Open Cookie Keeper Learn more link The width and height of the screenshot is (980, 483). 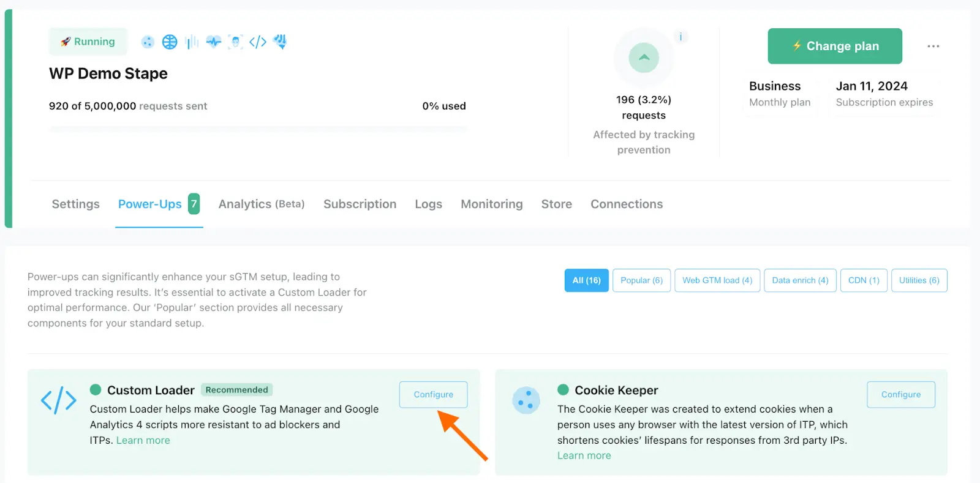584,455
